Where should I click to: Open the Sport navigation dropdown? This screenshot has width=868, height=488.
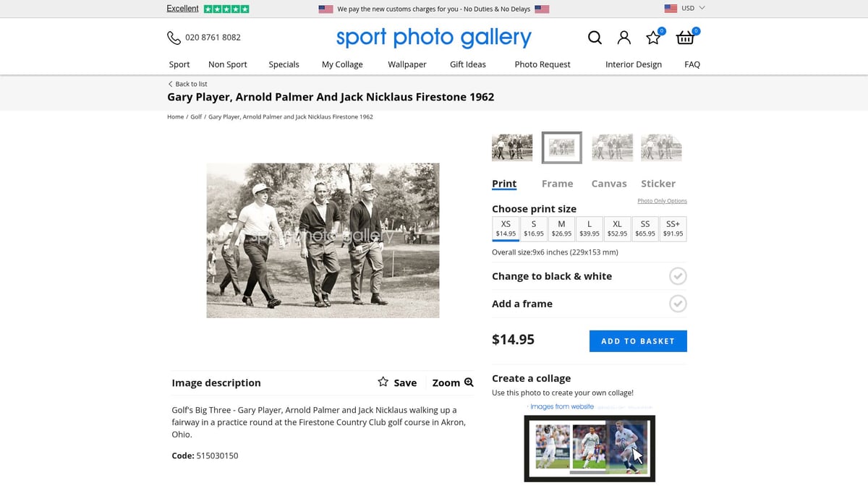(179, 64)
